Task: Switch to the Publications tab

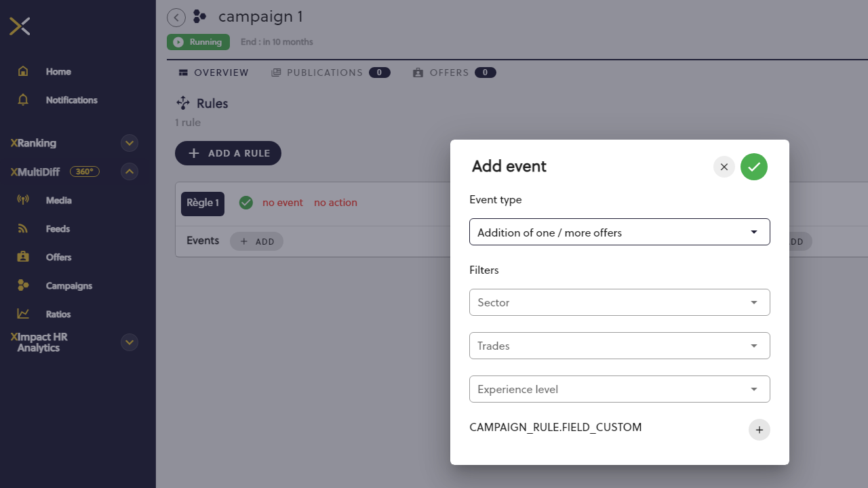Action: point(330,73)
